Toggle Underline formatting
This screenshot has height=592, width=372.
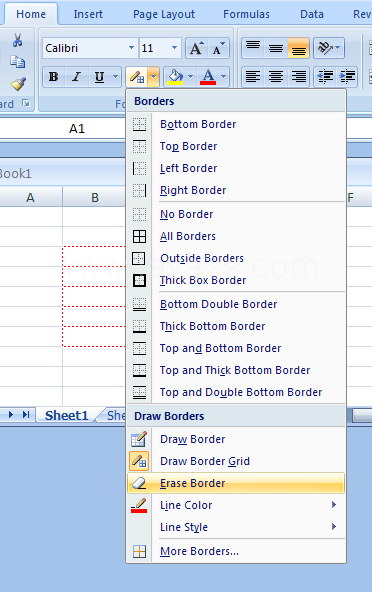pyautogui.click(x=99, y=77)
